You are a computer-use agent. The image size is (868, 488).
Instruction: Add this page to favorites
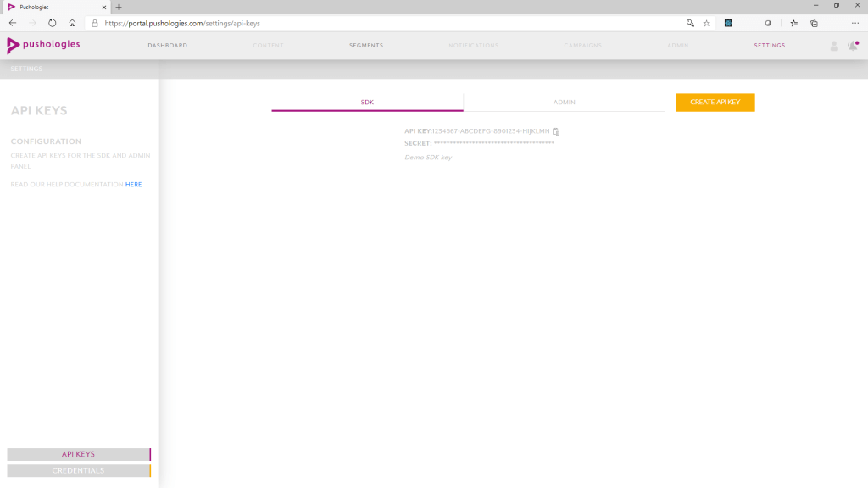[707, 23]
